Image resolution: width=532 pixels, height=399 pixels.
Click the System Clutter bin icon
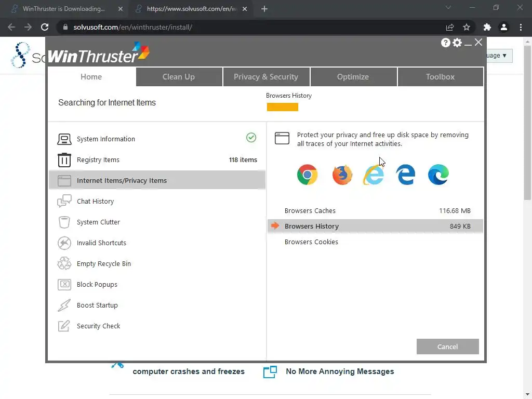64,222
